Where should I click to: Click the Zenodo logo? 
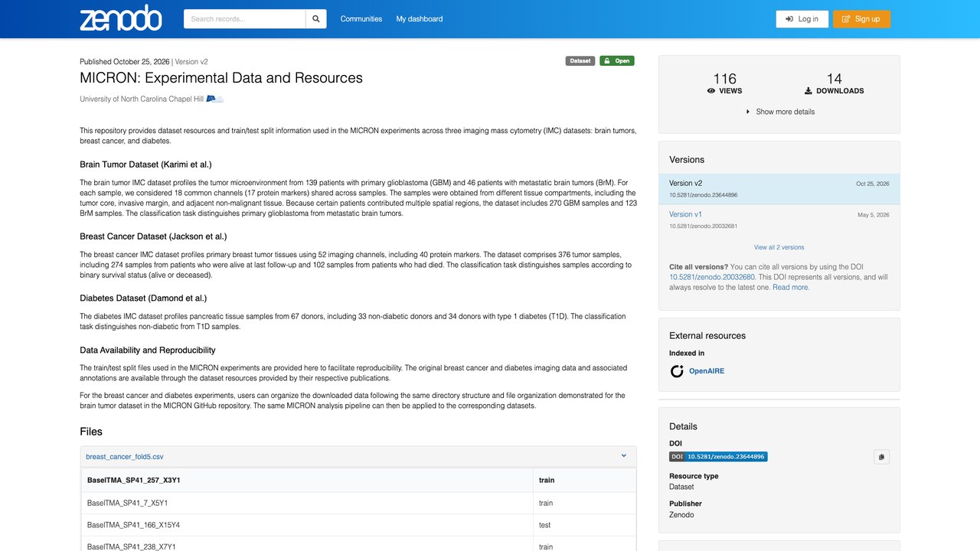click(x=121, y=18)
